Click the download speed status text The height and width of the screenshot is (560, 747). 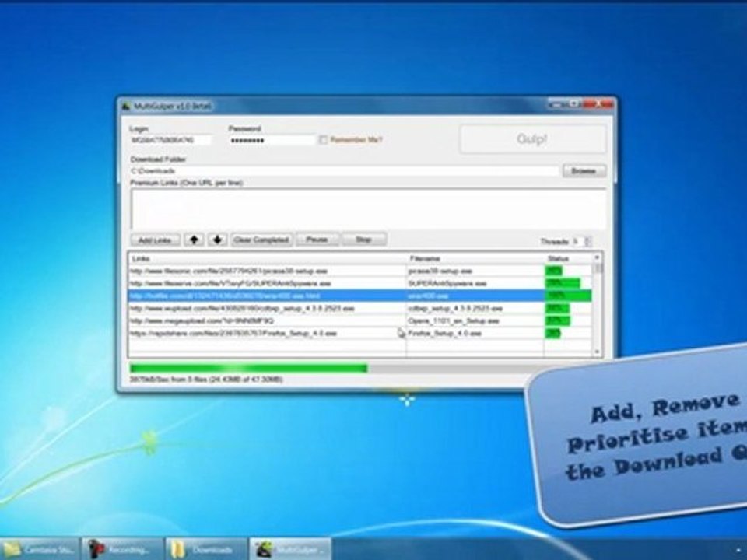(x=206, y=380)
